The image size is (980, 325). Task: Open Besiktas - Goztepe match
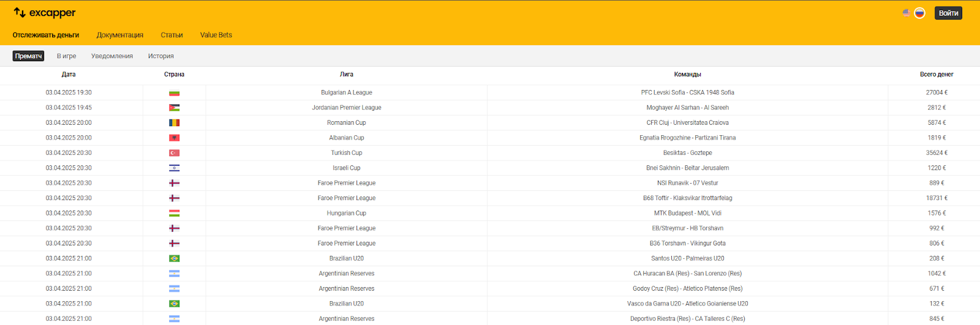(687, 153)
